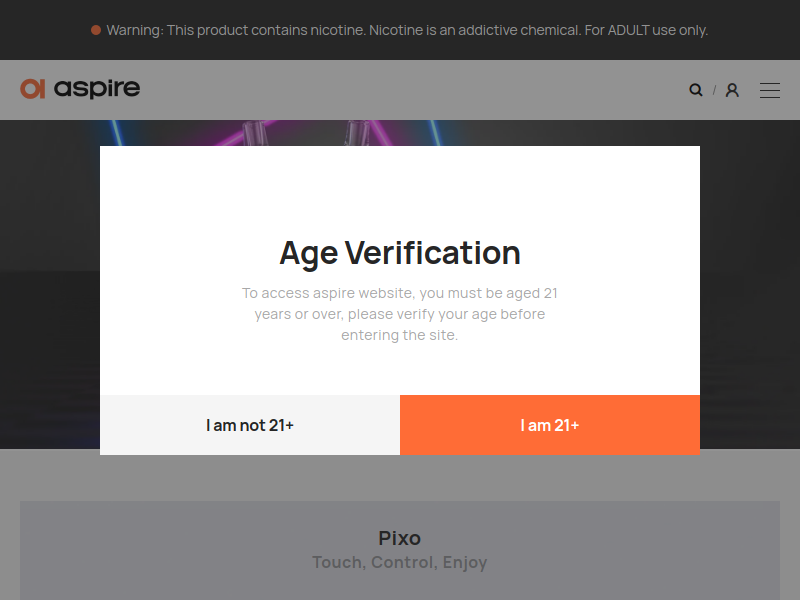The width and height of the screenshot is (800, 600).
Task: Decline with "I am not 21+" button
Action: (250, 425)
